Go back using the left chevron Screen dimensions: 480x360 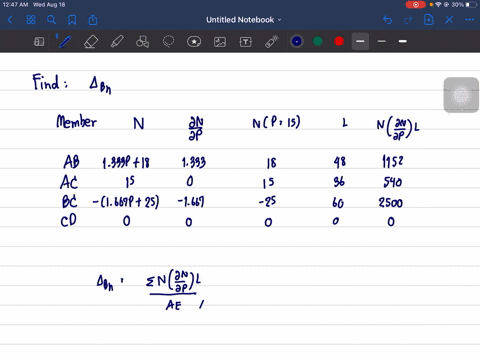[x=10, y=20]
